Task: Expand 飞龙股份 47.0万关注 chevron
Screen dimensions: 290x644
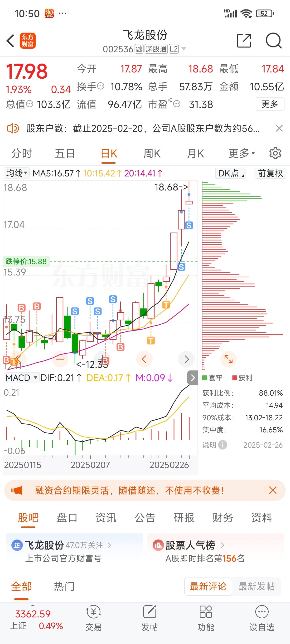Action: (x=109, y=545)
